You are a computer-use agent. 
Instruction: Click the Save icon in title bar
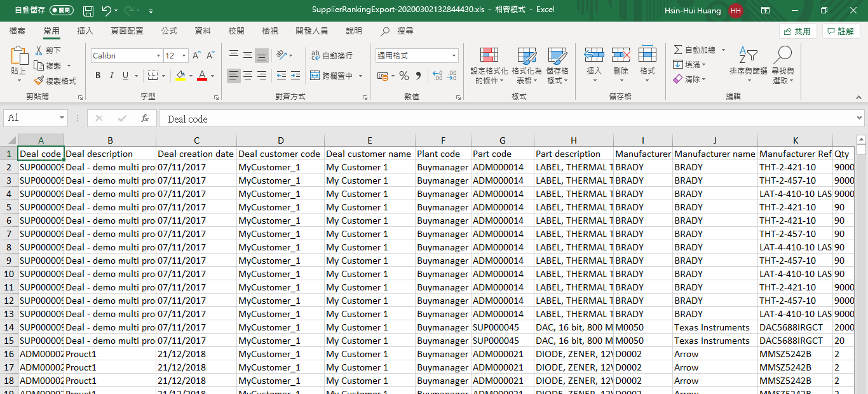click(x=88, y=11)
